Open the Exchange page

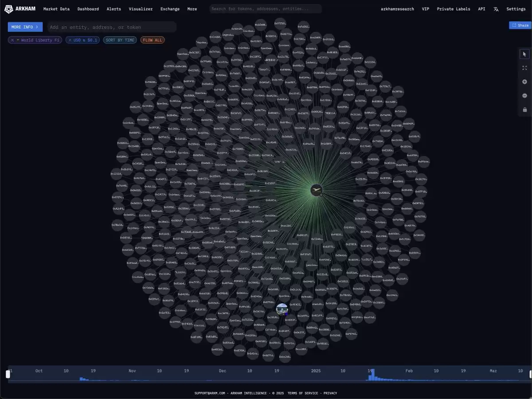(x=170, y=9)
